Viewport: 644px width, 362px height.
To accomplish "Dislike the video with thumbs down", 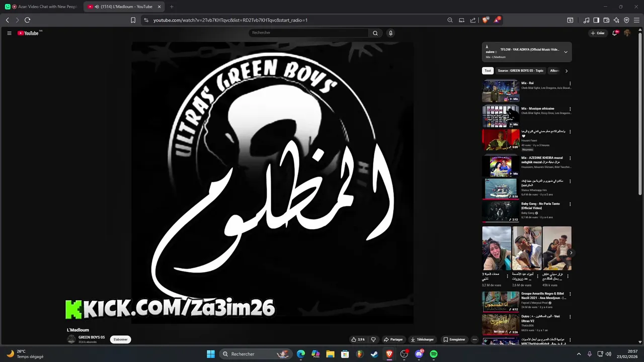I will click(373, 339).
